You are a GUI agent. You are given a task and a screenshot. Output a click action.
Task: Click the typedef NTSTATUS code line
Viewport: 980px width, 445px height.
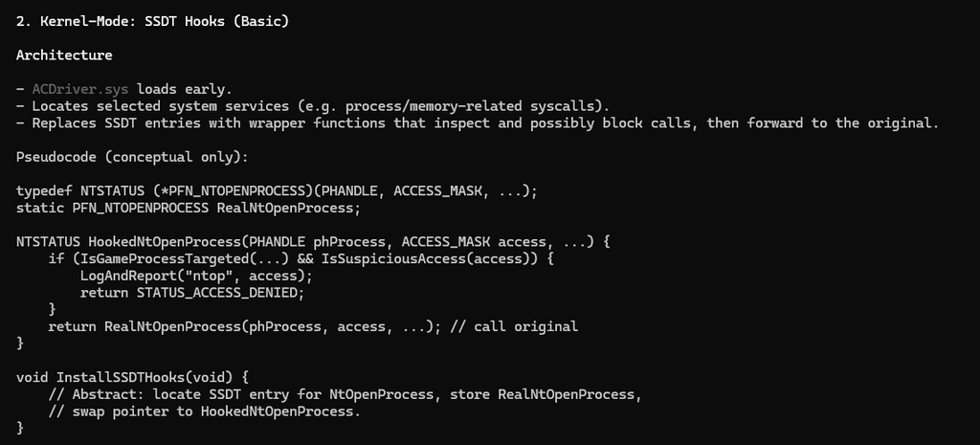click(x=277, y=190)
